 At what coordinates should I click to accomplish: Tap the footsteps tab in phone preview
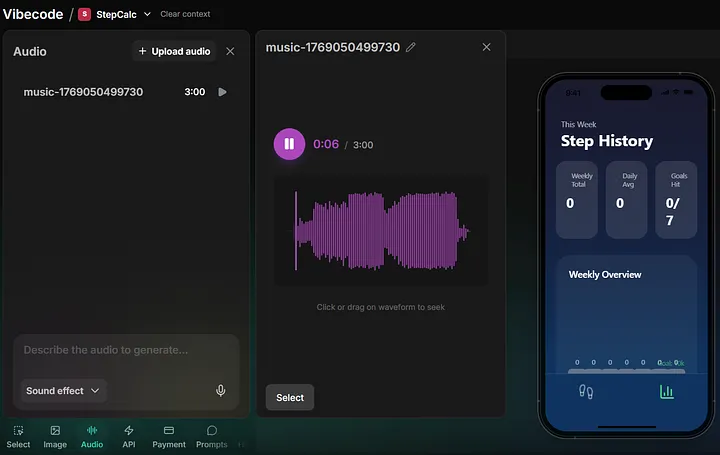coord(586,392)
